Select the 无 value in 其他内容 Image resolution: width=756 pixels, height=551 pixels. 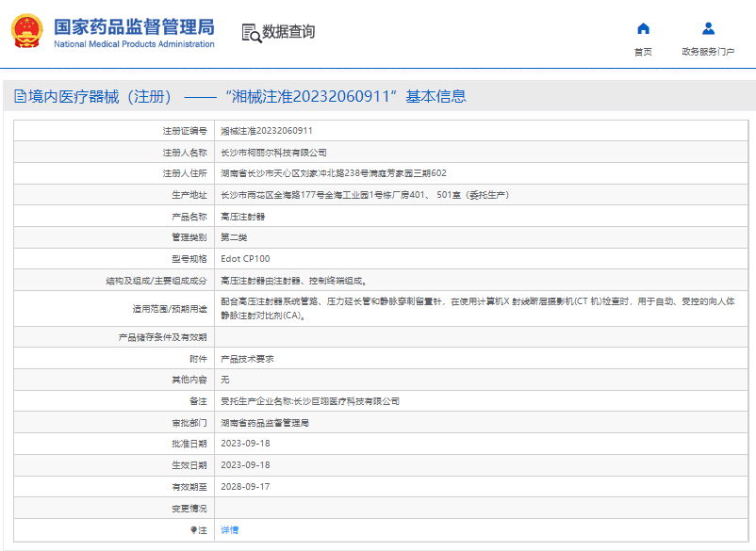pyautogui.click(x=225, y=380)
